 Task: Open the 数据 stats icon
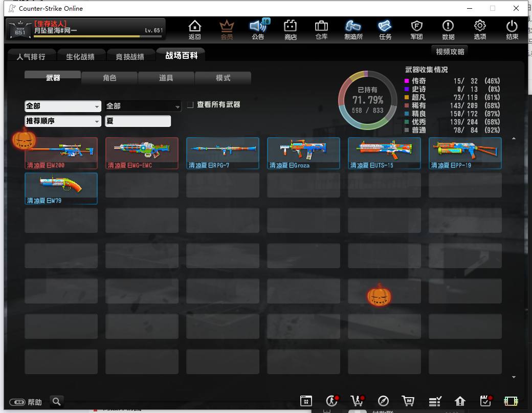point(448,29)
